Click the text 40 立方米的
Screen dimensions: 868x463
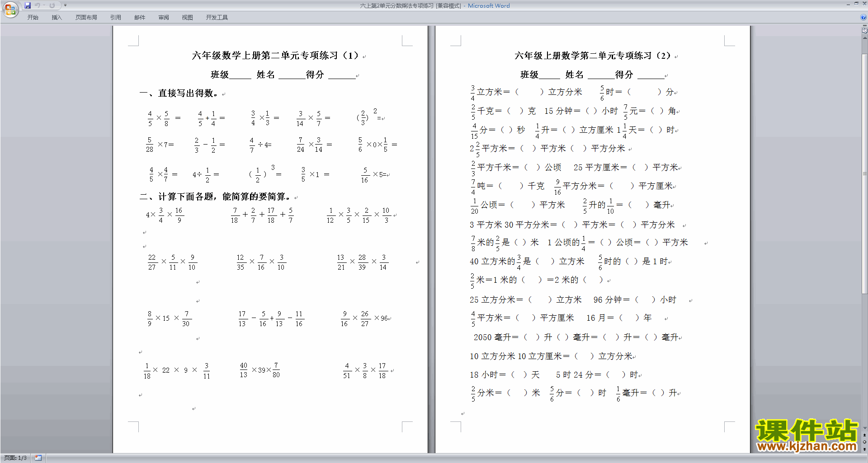(492, 261)
